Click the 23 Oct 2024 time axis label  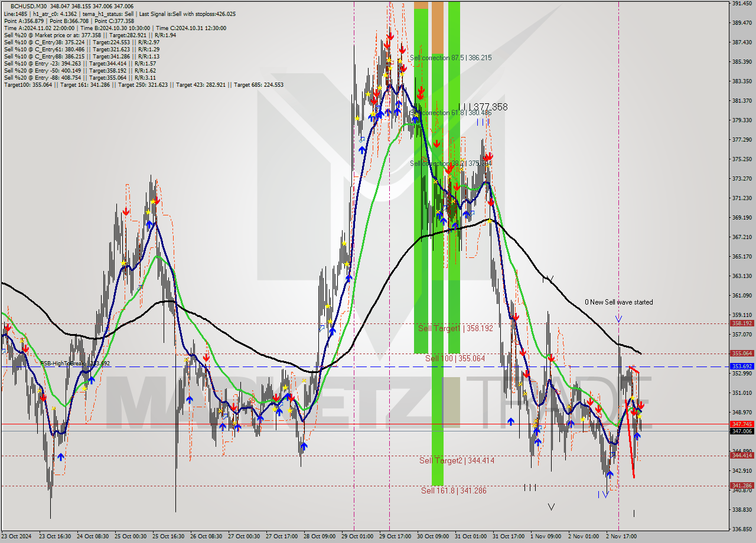click(x=18, y=537)
